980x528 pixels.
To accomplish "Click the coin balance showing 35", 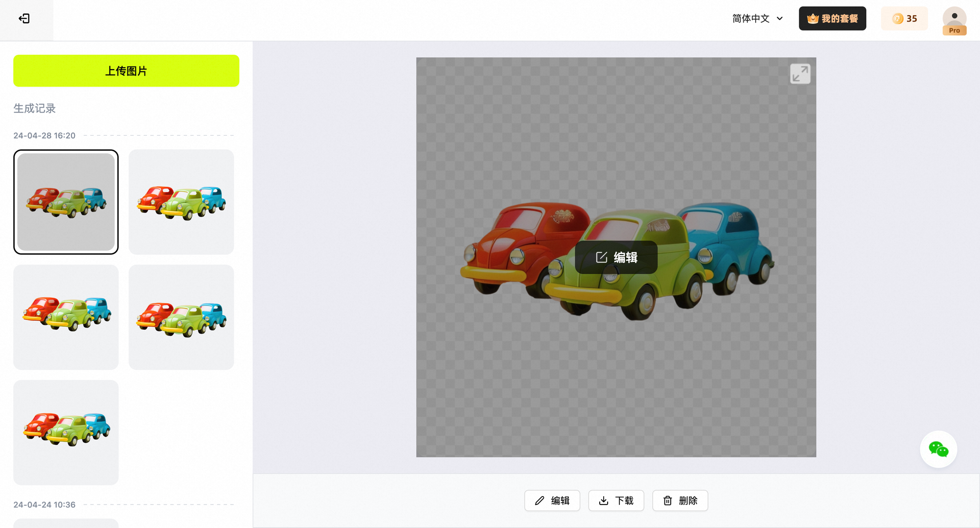I will click(905, 19).
